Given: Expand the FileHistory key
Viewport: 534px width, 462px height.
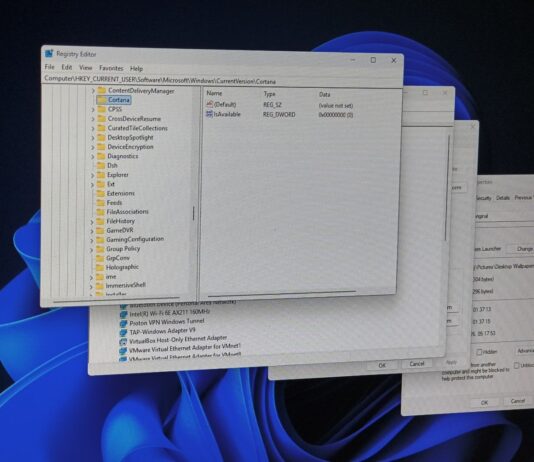Looking at the screenshot, I should 92,222.
